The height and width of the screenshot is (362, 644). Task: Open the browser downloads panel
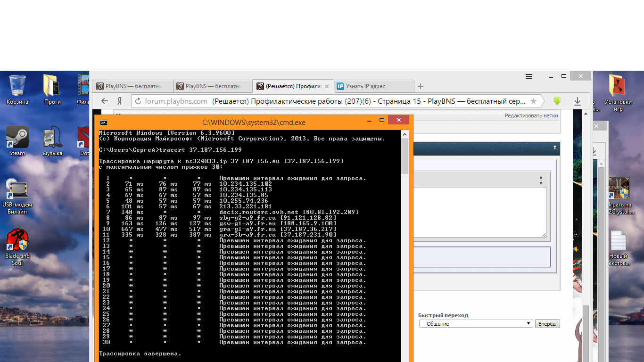click(577, 101)
